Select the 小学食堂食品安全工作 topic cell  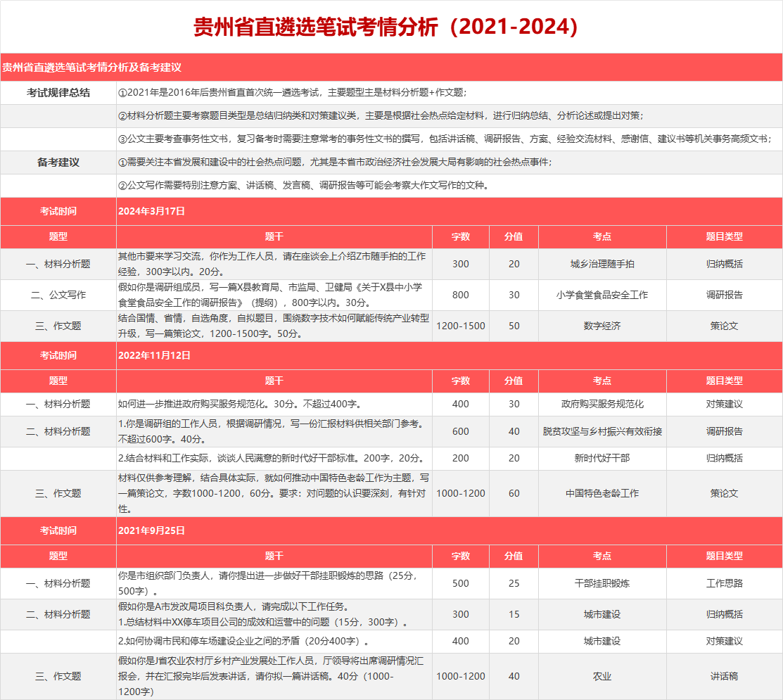point(601,295)
